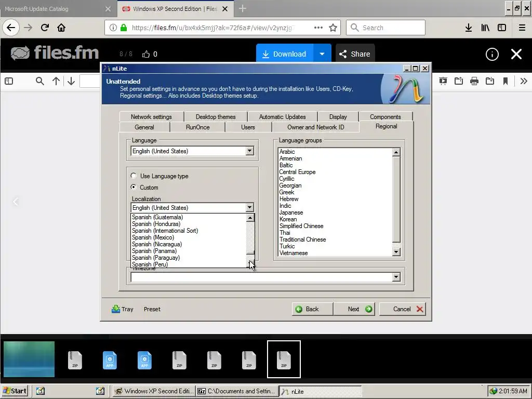Click the Share button

click(355, 54)
